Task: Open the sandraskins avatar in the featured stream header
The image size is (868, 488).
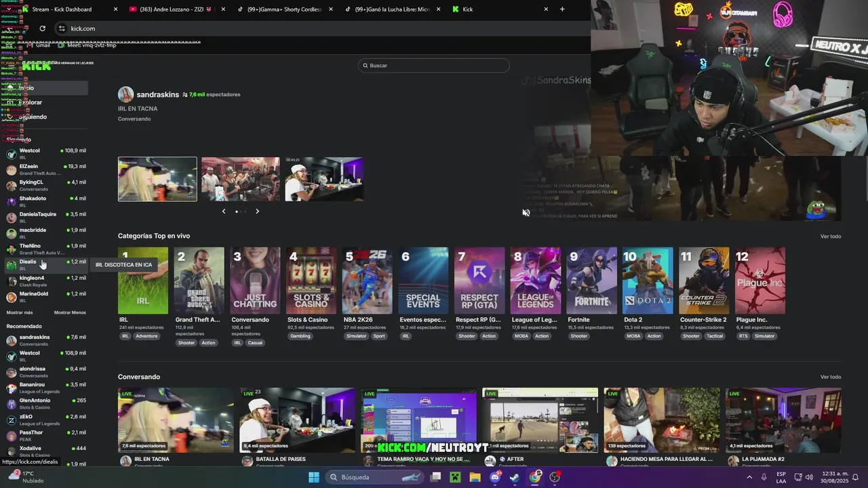Action: pos(125,94)
